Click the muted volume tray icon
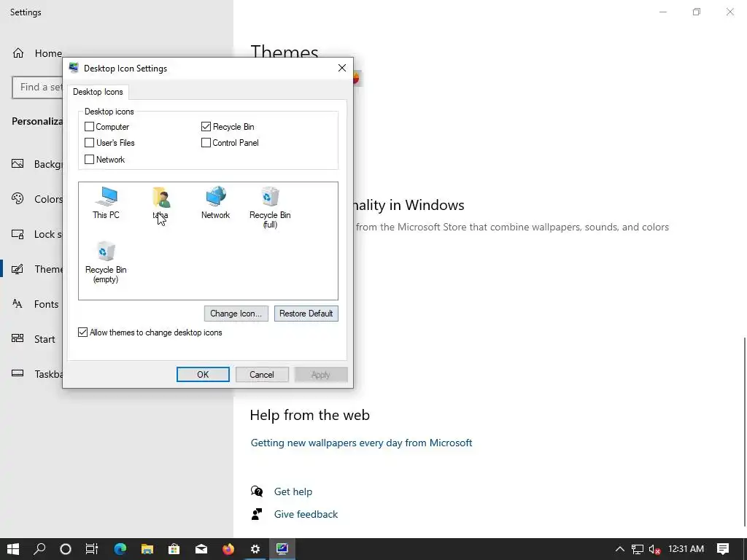This screenshot has width=747, height=560. click(654, 549)
